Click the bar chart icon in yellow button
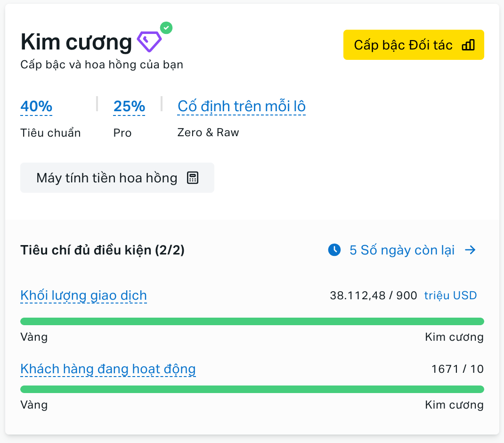 pos(468,45)
